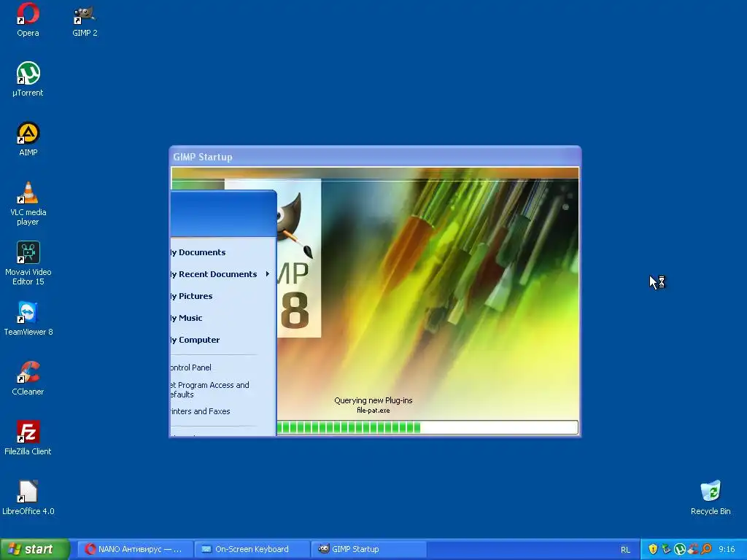Open My Music from Start menu
This screenshot has height=560, width=747.
coord(223,318)
